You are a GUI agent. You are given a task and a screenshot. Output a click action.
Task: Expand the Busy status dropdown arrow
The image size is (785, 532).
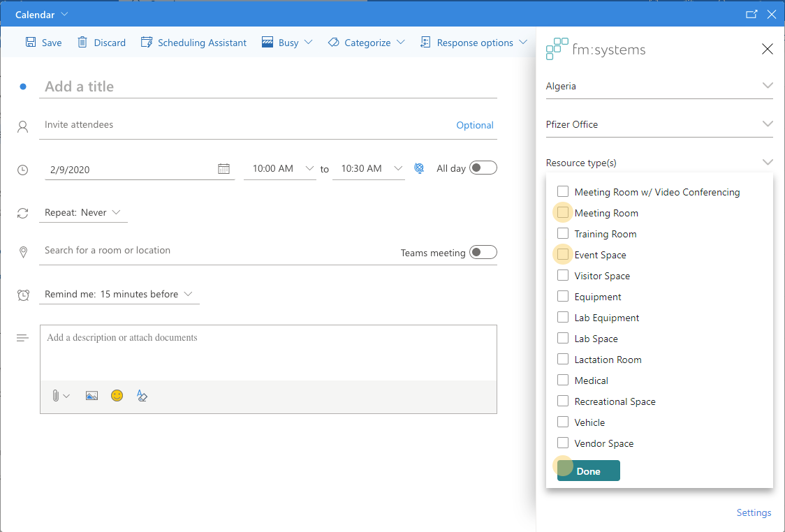309,42
